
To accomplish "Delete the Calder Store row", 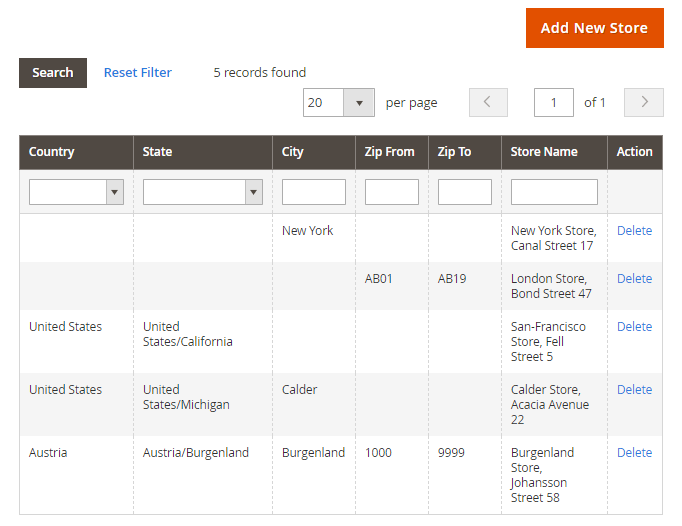I will [634, 389].
